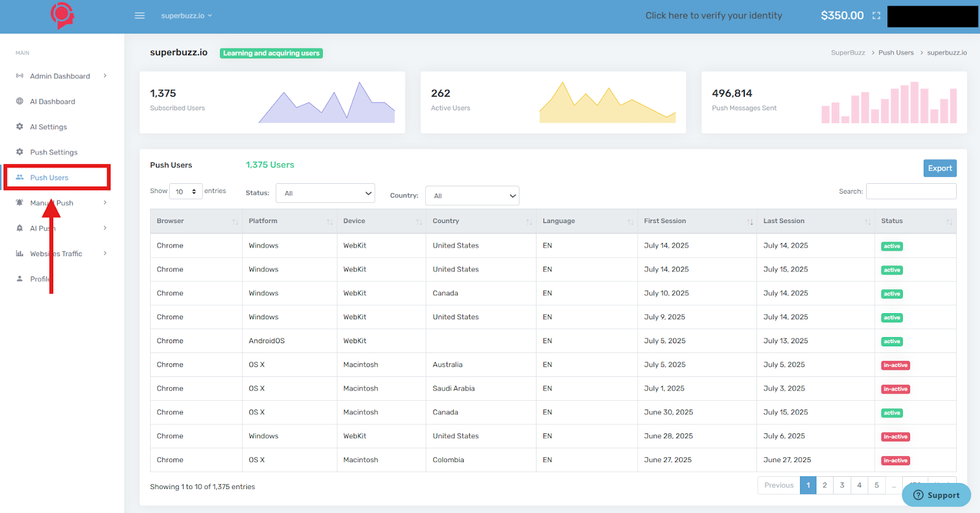
Task: Click 'Click here to verify your identity'
Action: [x=714, y=15]
